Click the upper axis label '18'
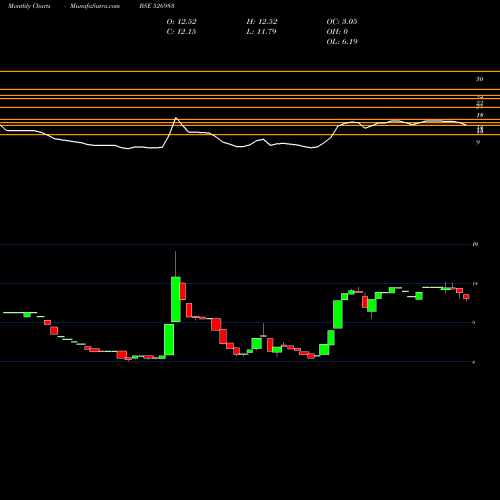This screenshot has height=500, width=500. click(480, 115)
